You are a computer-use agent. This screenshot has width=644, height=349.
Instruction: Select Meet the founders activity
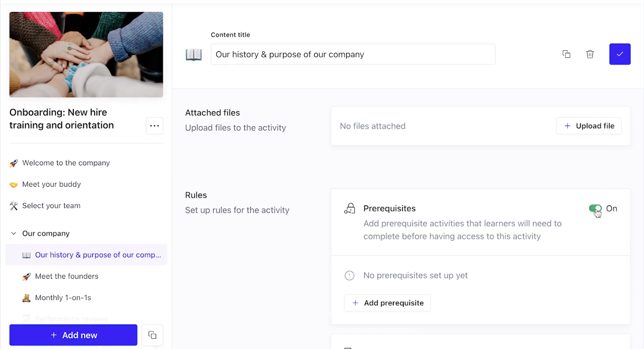pyautogui.click(x=67, y=276)
